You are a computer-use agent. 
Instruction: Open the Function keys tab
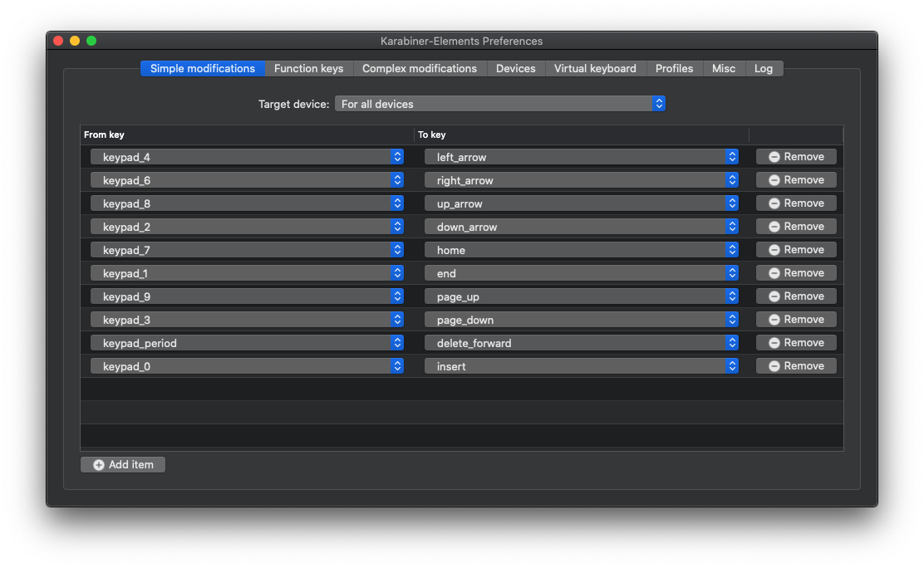308,69
